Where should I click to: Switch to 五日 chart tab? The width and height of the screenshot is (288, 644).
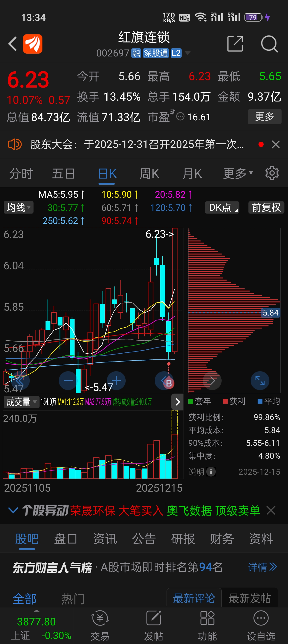(x=63, y=173)
